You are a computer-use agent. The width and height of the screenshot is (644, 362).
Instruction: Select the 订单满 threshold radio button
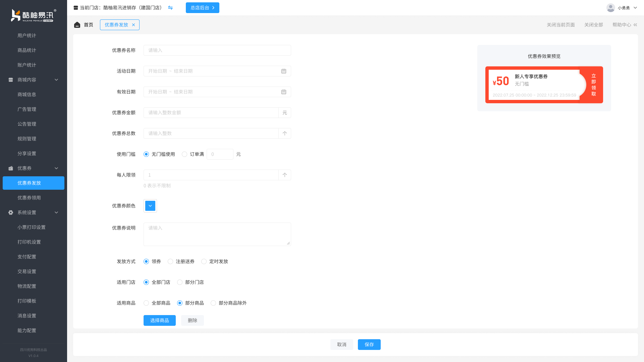point(184,154)
